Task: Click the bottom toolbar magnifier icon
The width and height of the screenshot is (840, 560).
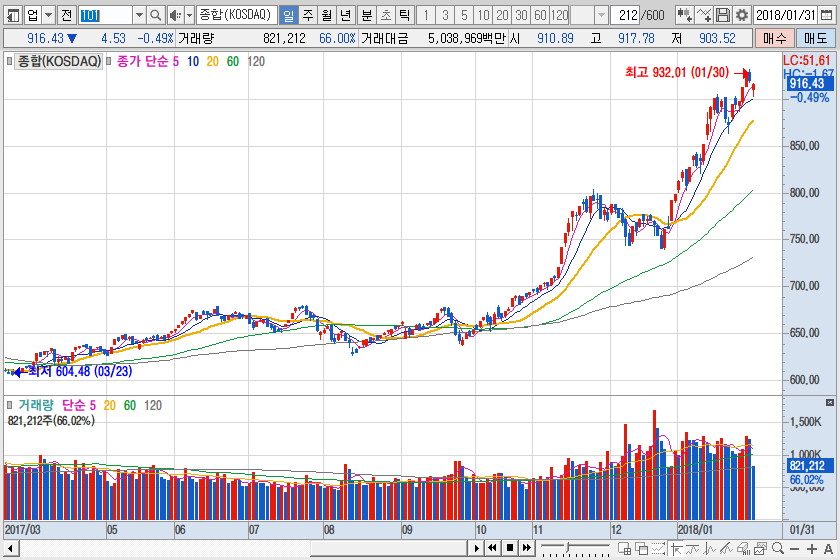Action: [776, 548]
